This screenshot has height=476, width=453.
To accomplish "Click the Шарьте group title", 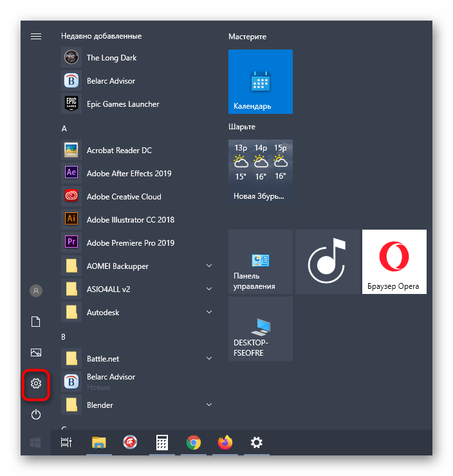I will (x=242, y=127).
